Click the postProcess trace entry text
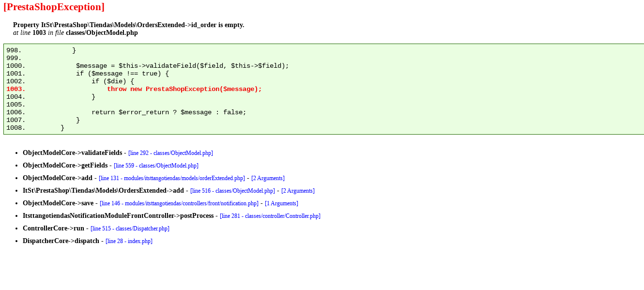 click(x=118, y=216)
